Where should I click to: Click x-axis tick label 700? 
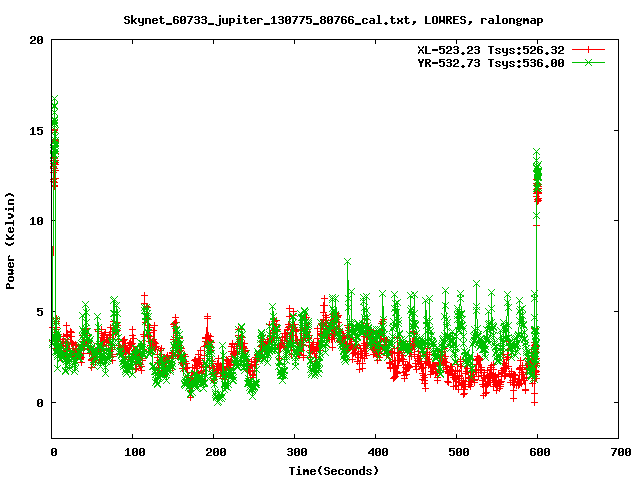pos(621,452)
